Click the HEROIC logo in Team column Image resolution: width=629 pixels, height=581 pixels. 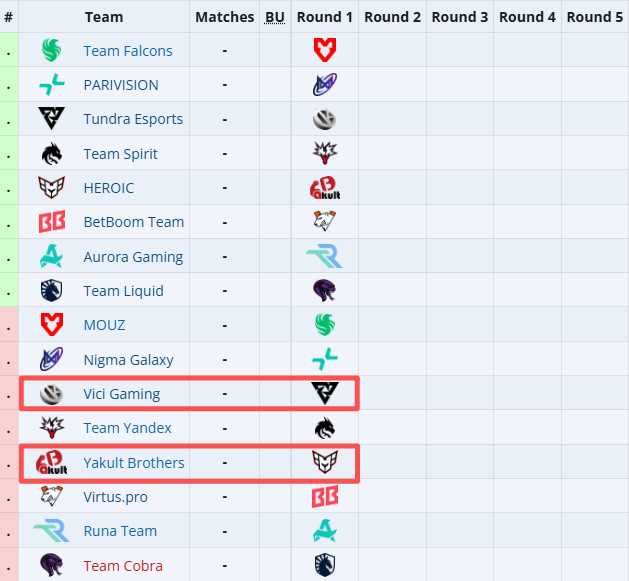pos(51,188)
